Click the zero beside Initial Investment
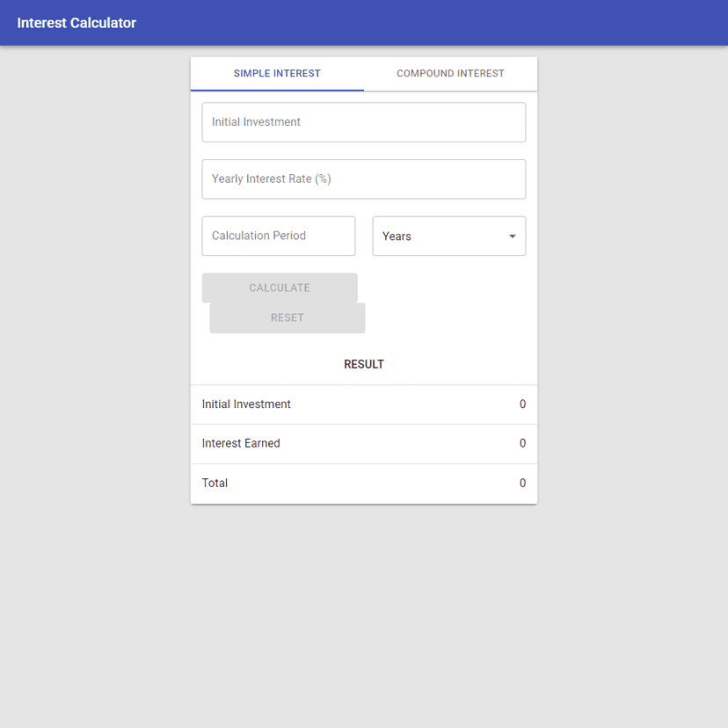728x728 pixels. point(522,404)
